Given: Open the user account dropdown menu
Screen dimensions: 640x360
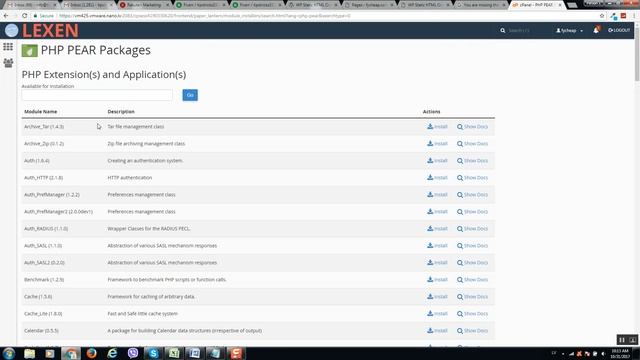Looking at the screenshot, I should coord(569,31).
